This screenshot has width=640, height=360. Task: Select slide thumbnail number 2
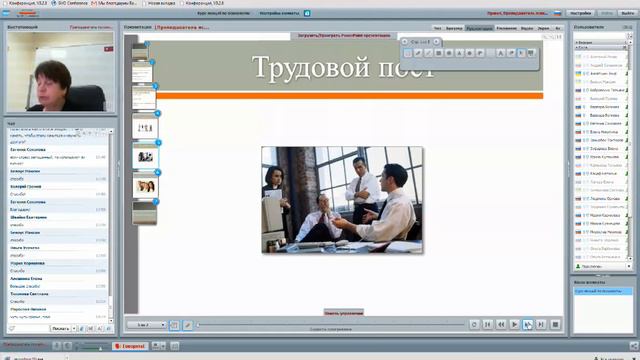pos(142,73)
